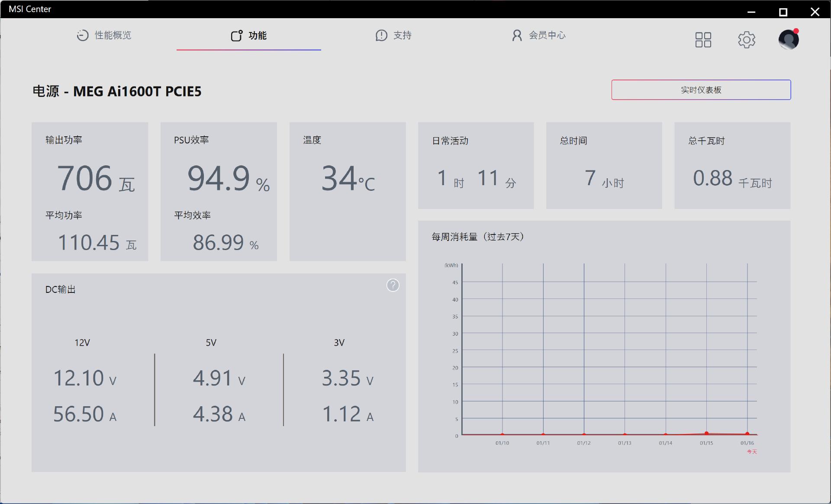Click today's 01/16 chart data point
The height and width of the screenshot is (504, 831).
pos(747,433)
